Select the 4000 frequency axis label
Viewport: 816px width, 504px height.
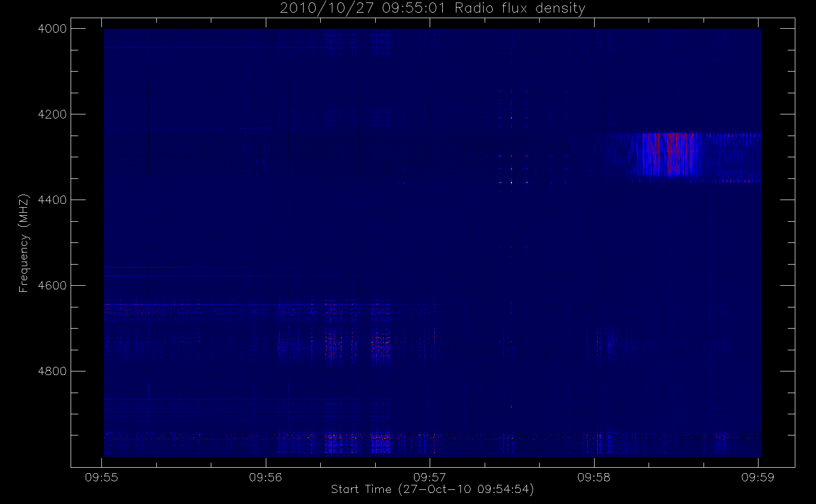click(x=52, y=29)
